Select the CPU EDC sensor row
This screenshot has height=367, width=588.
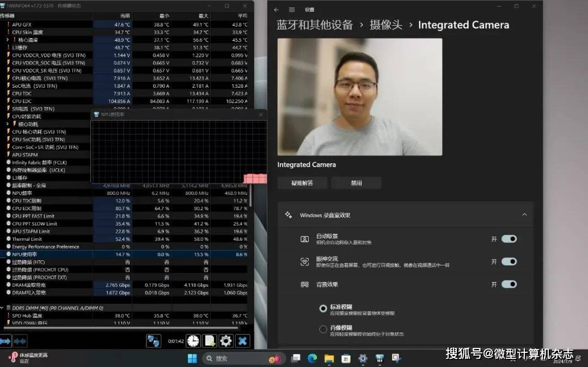click(x=124, y=101)
